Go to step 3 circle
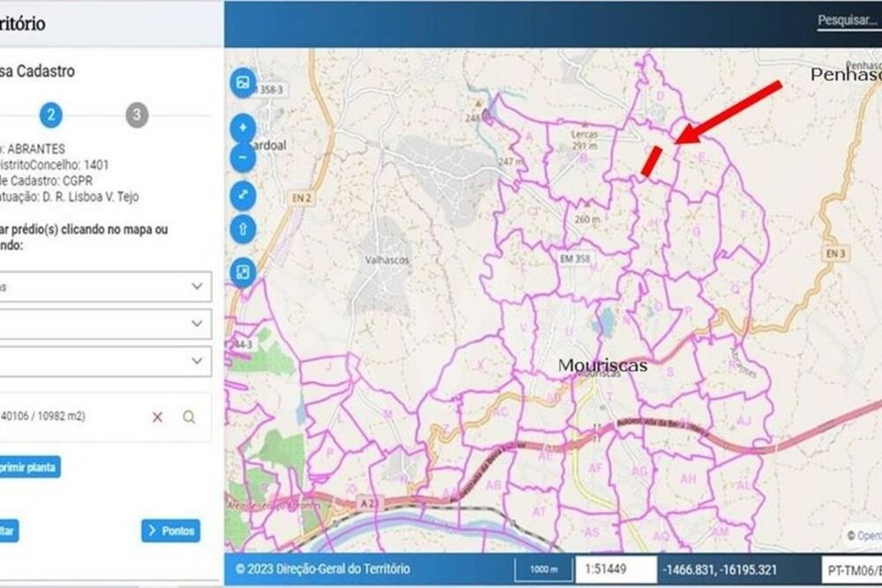 coord(137,115)
